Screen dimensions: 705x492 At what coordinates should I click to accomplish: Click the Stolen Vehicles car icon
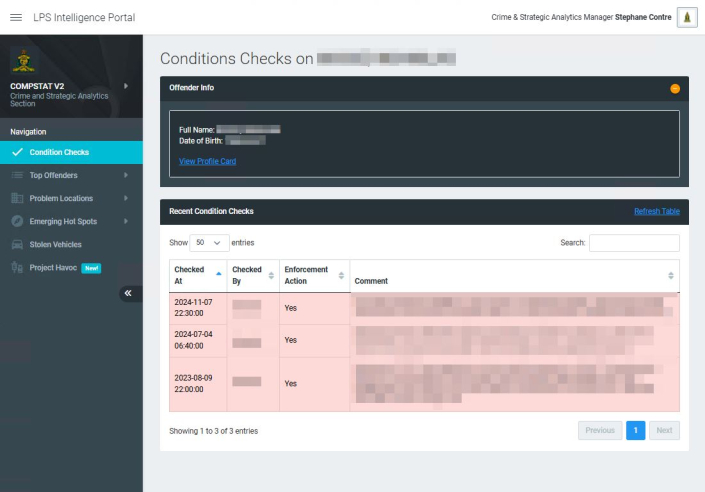(x=17, y=244)
